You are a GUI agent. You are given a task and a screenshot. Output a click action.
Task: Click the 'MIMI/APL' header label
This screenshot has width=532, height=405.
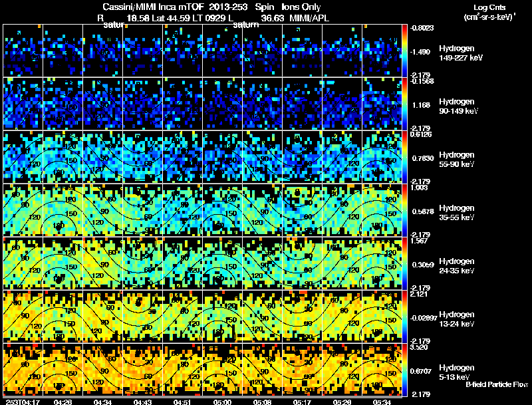click(x=309, y=19)
